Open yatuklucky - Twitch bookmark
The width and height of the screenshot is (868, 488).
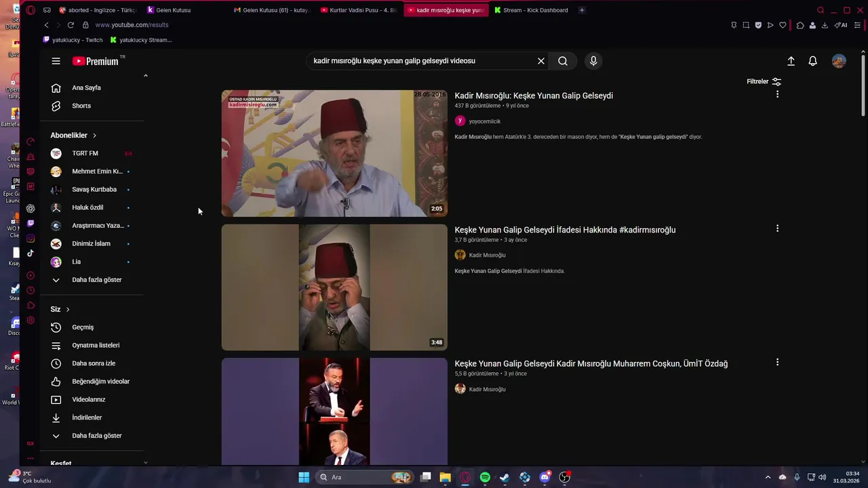point(73,40)
